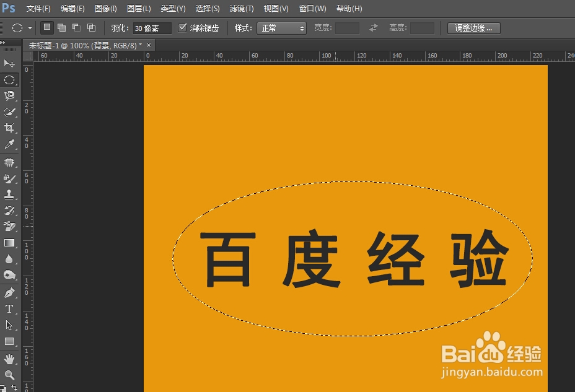This screenshot has height=392, width=575.
Task: Click the 羽化 feather value field
Action: [x=152, y=28]
